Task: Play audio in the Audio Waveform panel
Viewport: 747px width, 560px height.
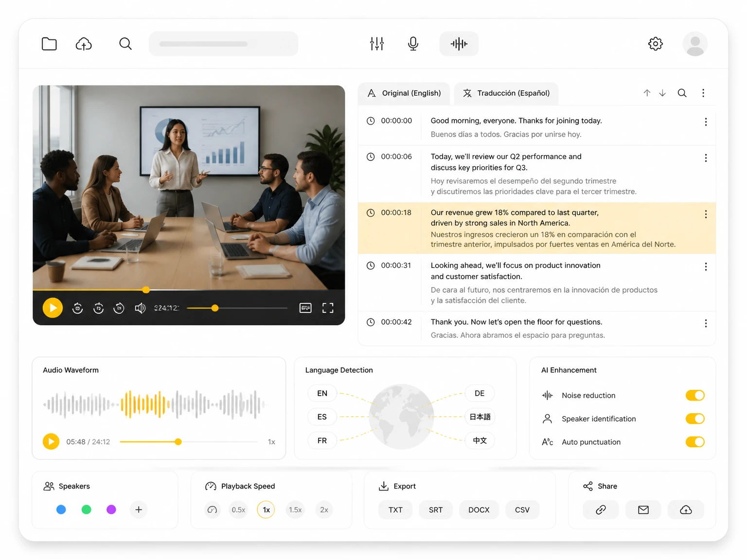Action: click(51, 441)
